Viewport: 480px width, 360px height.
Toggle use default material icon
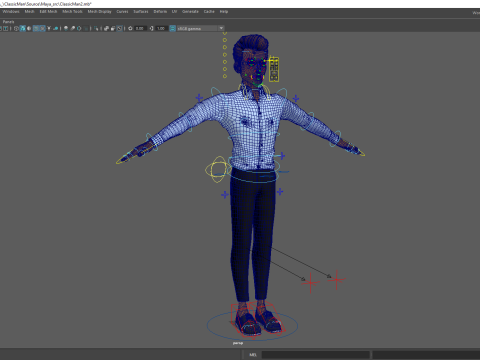(29, 28)
